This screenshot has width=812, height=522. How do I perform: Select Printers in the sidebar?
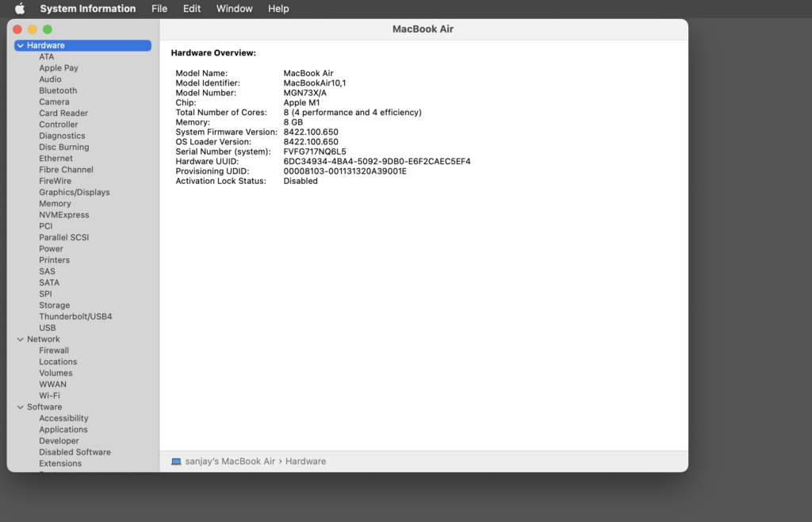click(x=55, y=260)
